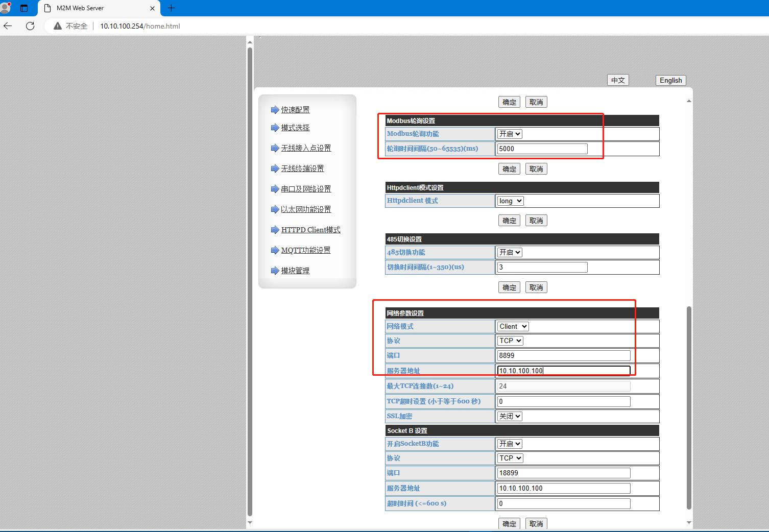Click the 轮询时间间隔 field containing 5000

[542, 149]
